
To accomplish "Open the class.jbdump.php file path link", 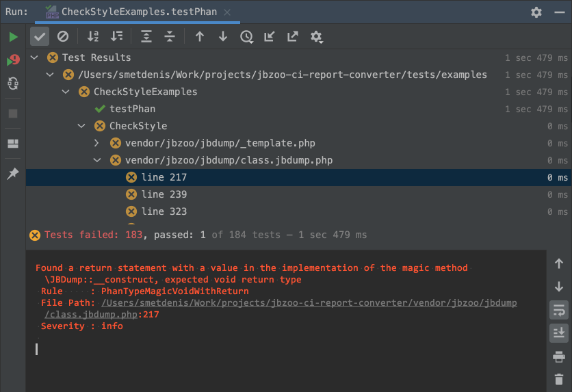I will [x=309, y=303].
